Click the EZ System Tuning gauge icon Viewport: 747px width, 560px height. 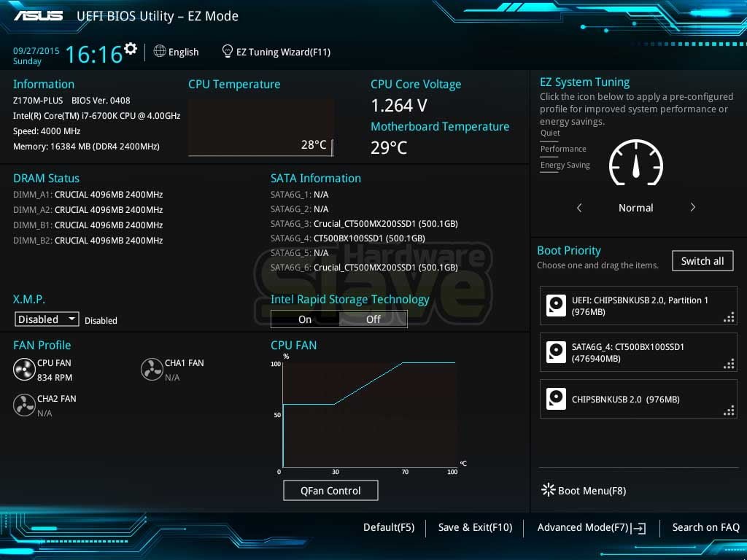636,163
